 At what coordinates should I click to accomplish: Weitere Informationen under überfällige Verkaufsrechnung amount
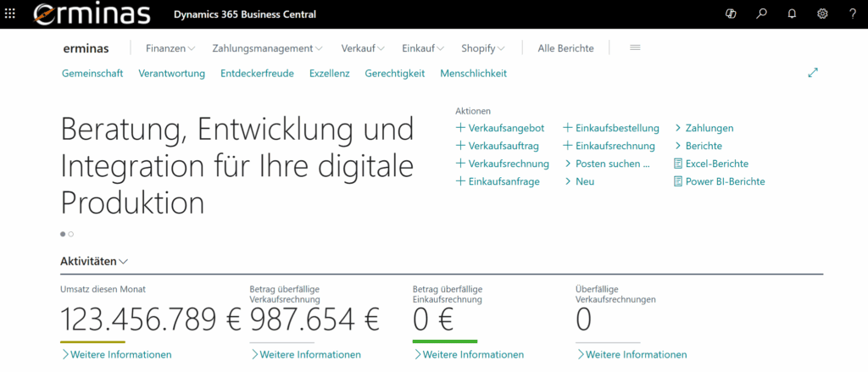305,354
